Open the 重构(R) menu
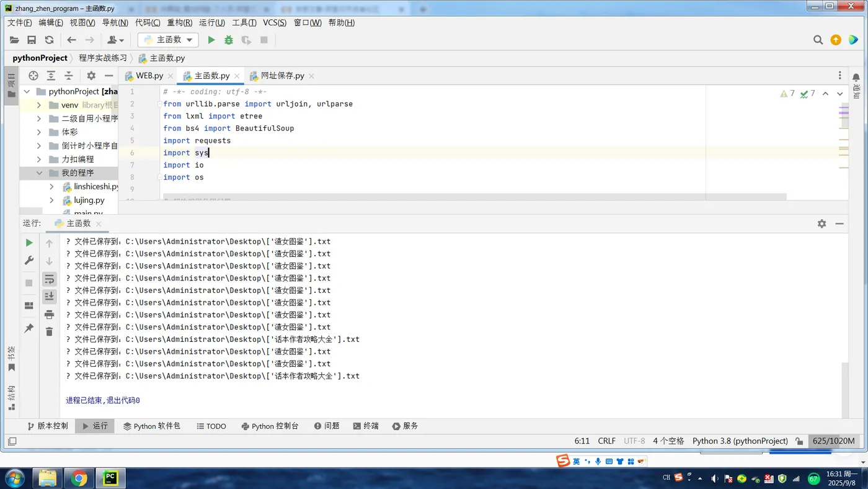868x489 pixels. pos(180,22)
